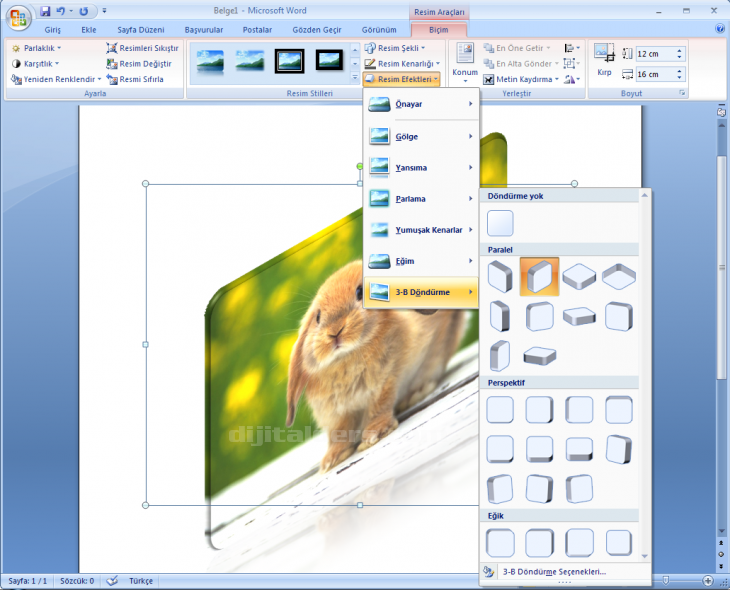The width and height of the screenshot is (730, 590).
Task: Open Boyut dialog launcher icon
Action: pos(682,93)
